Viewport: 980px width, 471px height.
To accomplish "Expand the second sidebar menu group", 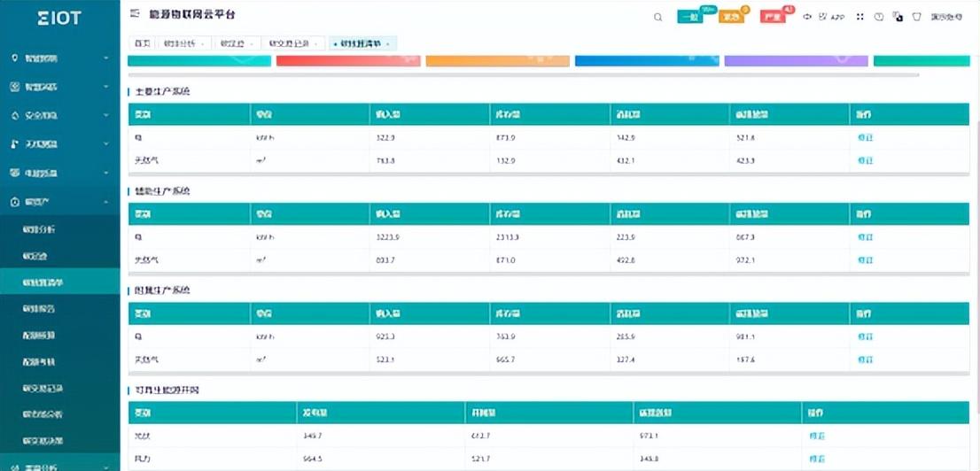I will tap(59, 87).
